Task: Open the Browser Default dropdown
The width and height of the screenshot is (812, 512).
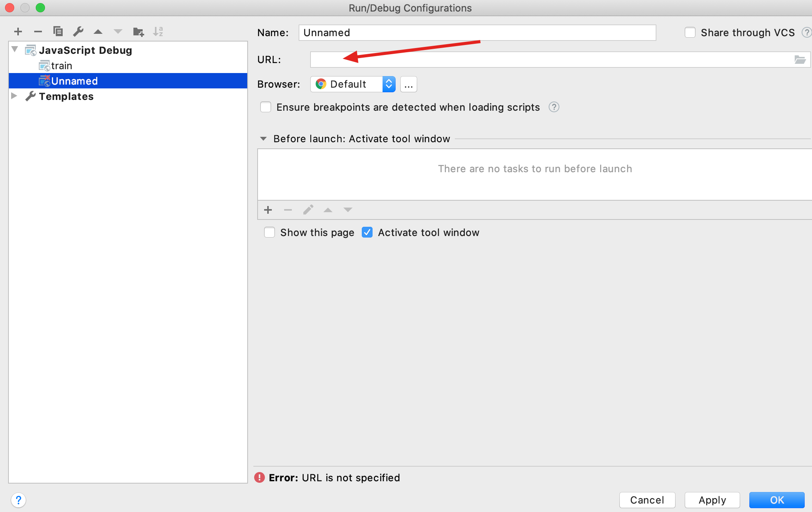Action: (353, 84)
